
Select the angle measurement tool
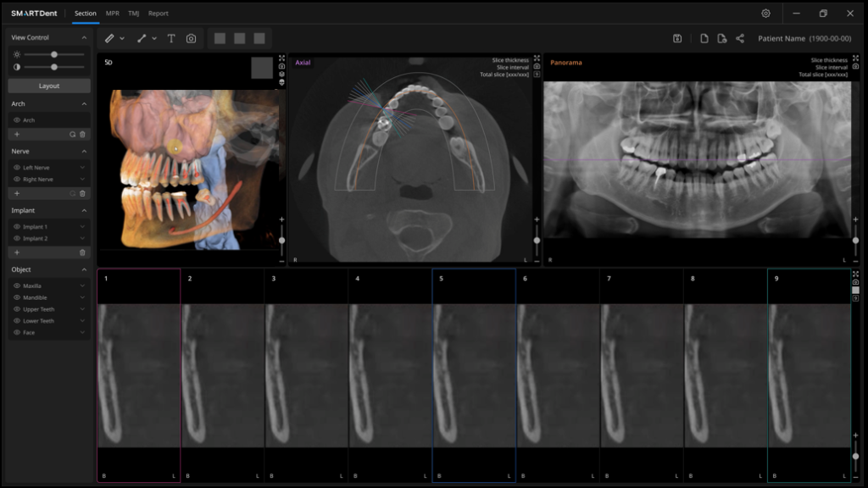click(x=142, y=38)
